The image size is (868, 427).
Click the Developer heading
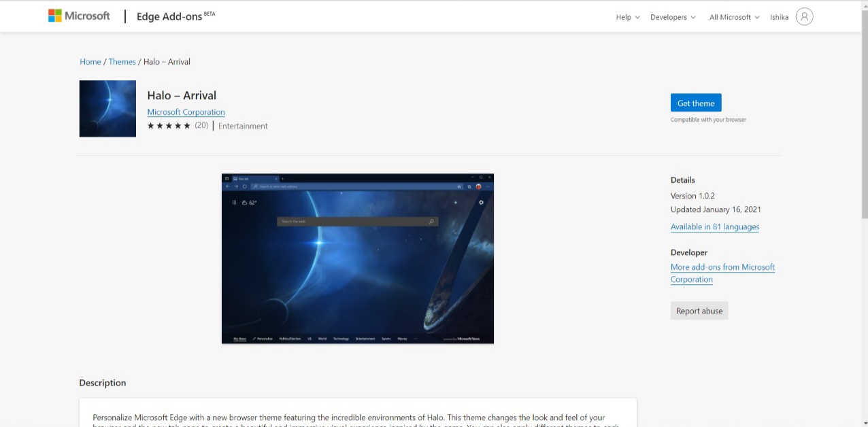point(689,252)
